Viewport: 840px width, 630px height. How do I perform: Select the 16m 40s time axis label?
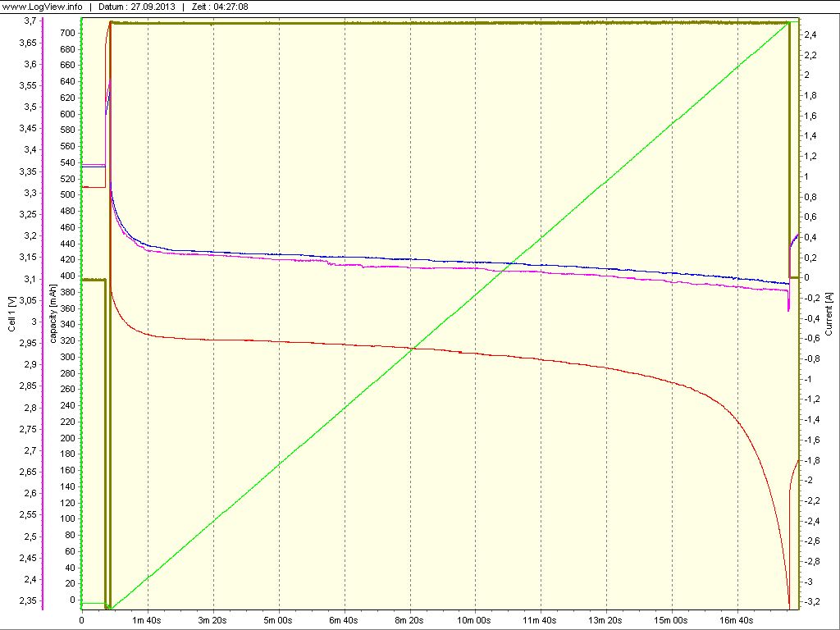pos(737,620)
